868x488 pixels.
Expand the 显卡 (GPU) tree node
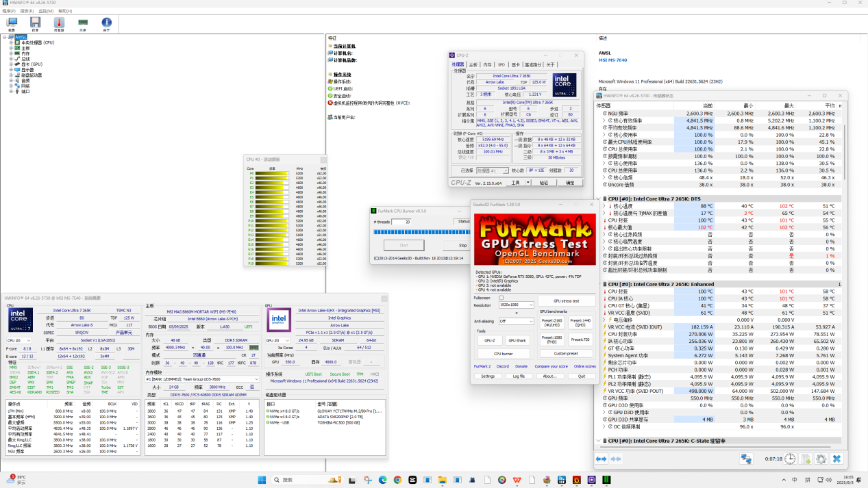click(x=11, y=64)
